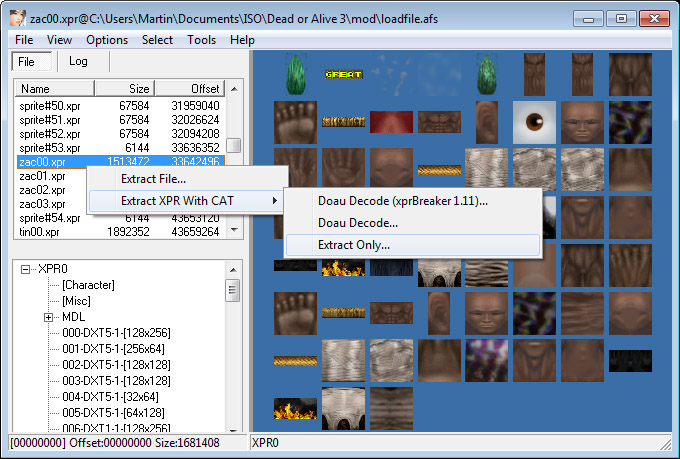Select texture 003-DXT5-1-[128x128] node
The width and height of the screenshot is (680, 459).
[x=116, y=381]
